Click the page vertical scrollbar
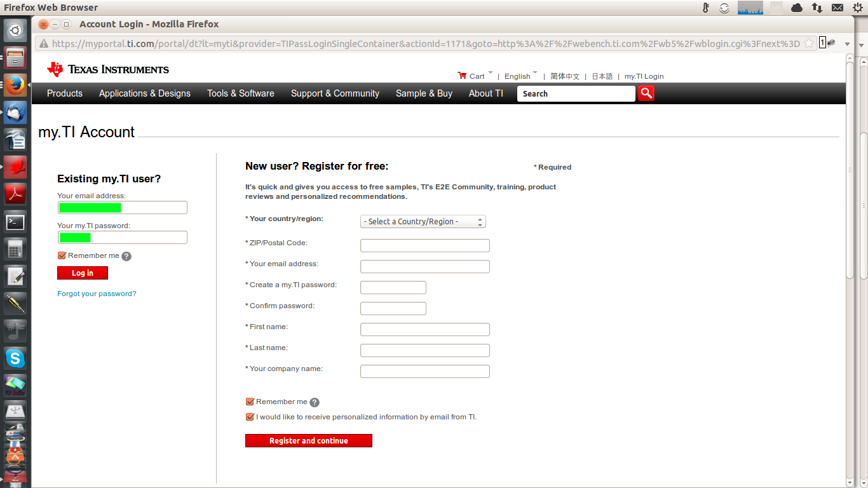Screen dimensions: 868x488 pos(850,170)
